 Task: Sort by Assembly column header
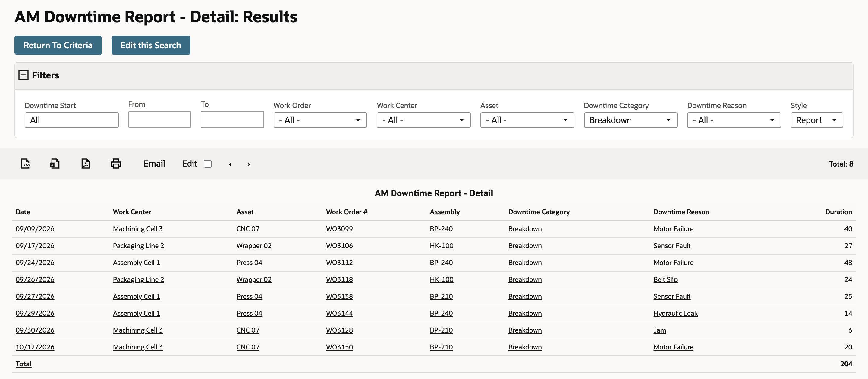tap(445, 212)
